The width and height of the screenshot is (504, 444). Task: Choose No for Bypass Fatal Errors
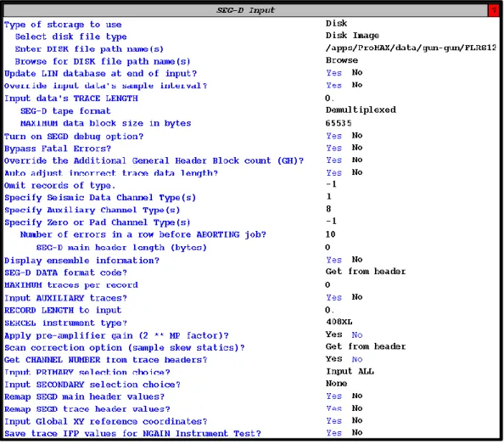(x=357, y=148)
